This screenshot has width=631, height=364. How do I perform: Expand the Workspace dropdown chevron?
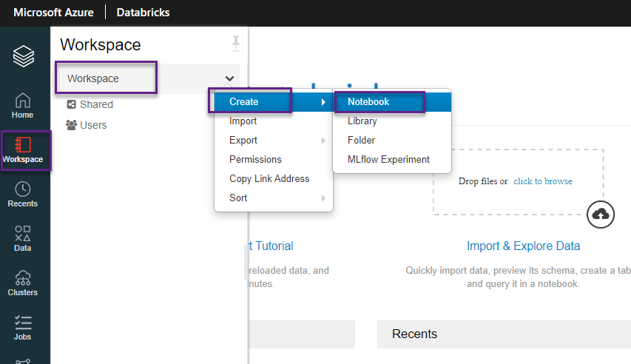pyautogui.click(x=229, y=78)
